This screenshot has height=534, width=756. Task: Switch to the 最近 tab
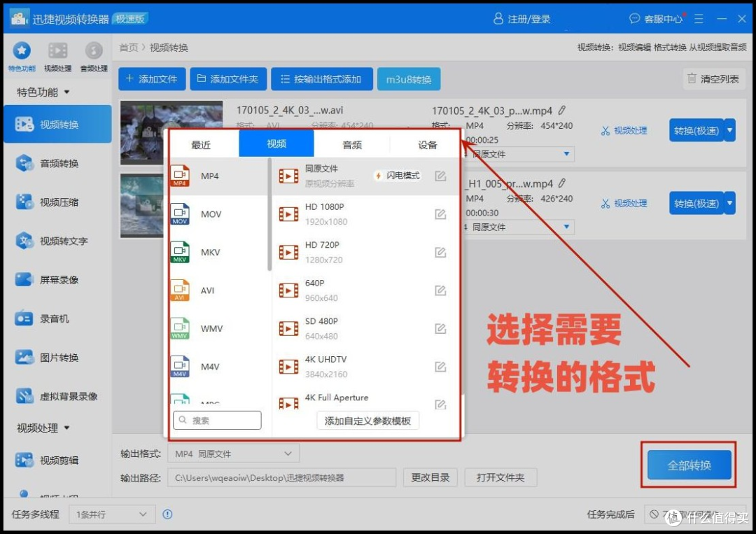click(x=201, y=145)
